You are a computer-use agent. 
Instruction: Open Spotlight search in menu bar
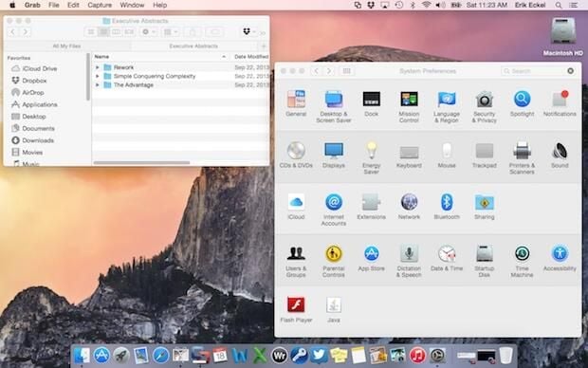tap(559, 5)
